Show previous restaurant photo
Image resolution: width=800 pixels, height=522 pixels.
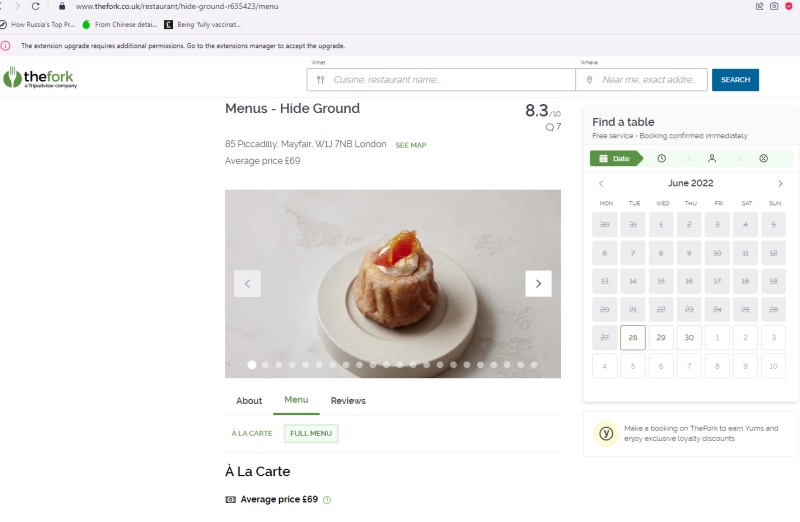[247, 284]
